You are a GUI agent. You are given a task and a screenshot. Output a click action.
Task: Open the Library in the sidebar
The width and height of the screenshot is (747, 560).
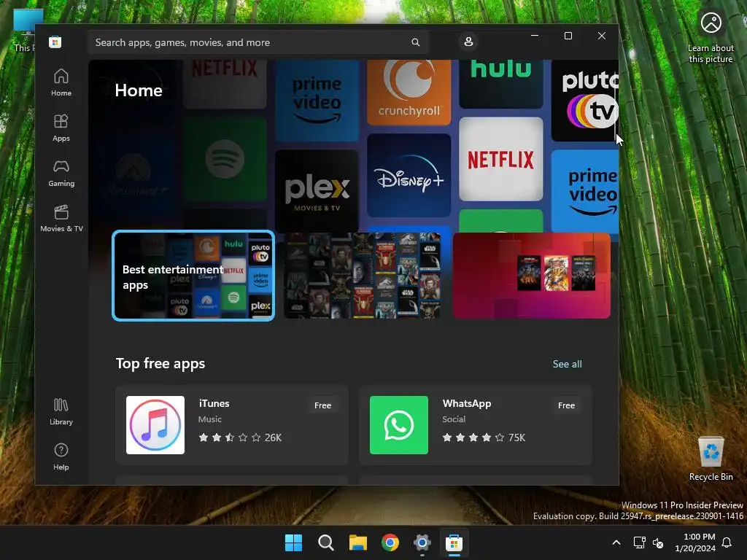[x=61, y=412]
